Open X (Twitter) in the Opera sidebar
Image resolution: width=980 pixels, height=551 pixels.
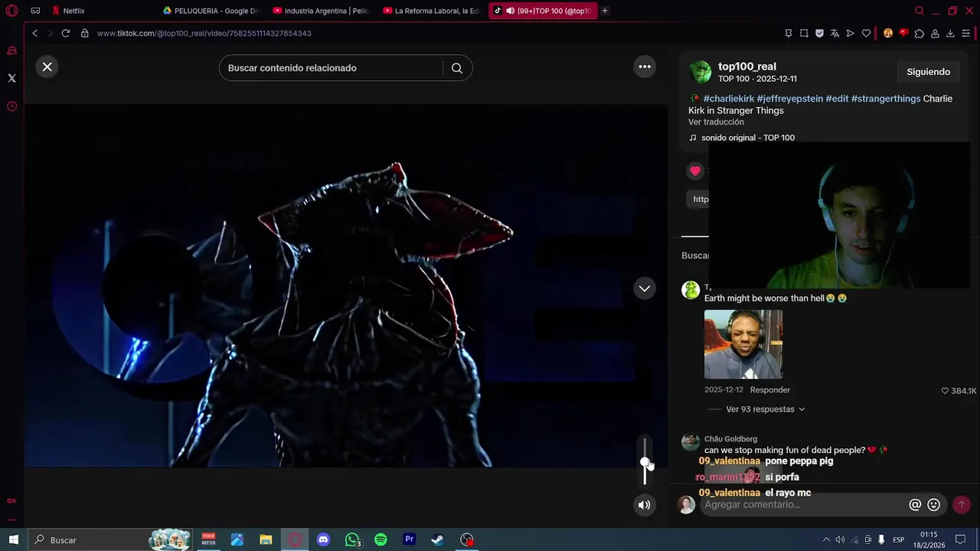pos(11,78)
